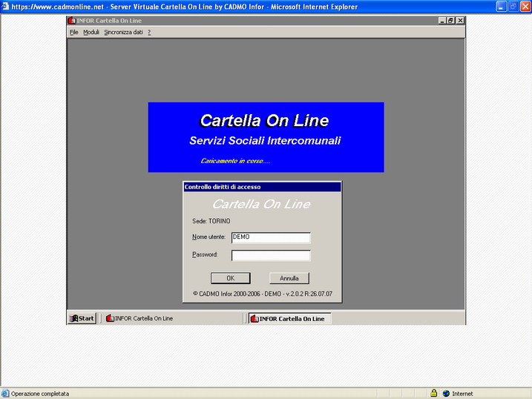This screenshot has height=399, width=532.
Task: Click the security padlock icon in status bar
Action: (433, 393)
